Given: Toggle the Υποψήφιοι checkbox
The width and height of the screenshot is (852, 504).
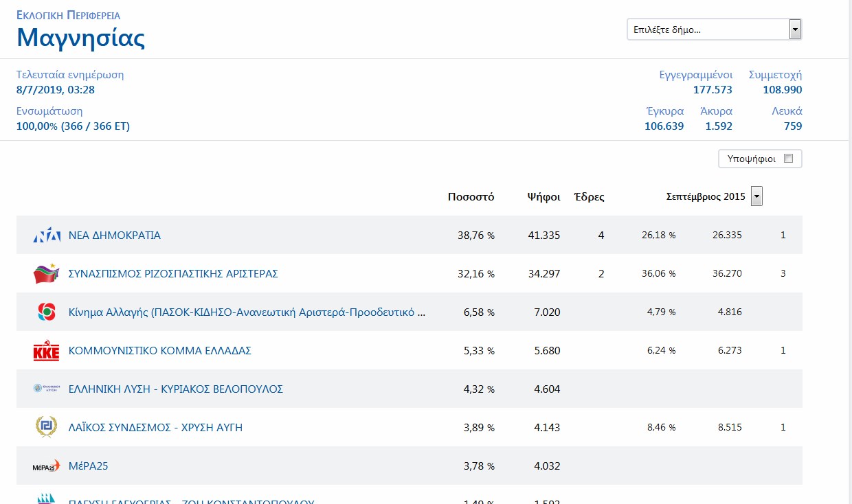Looking at the screenshot, I should [788, 159].
